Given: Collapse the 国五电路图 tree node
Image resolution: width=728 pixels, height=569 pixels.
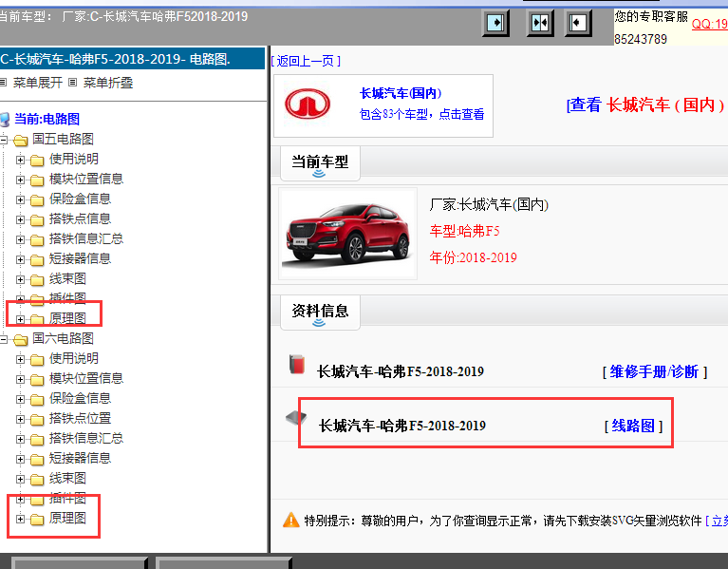Looking at the screenshot, I should (x=3, y=140).
